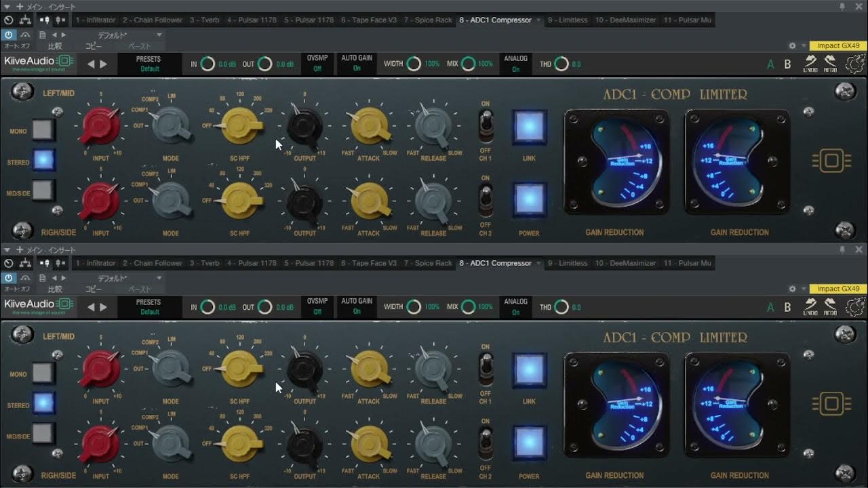Click the gold chip emblem in top plugin

click(x=831, y=161)
